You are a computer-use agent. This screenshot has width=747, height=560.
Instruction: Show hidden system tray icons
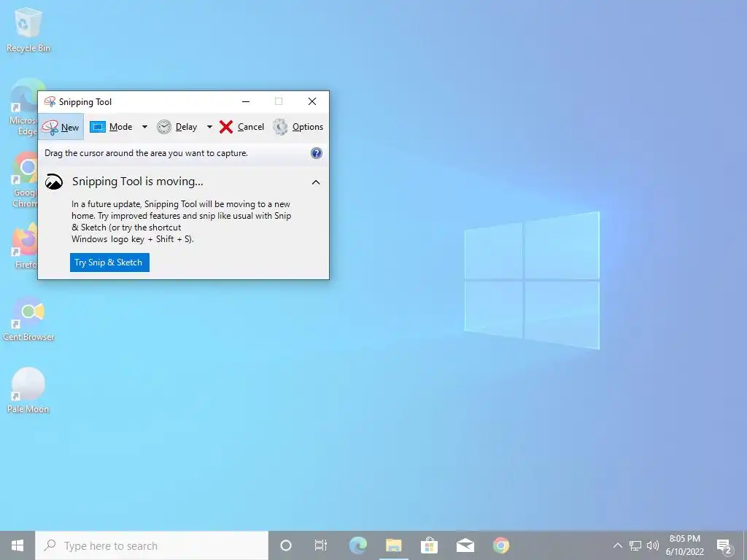[617, 545]
